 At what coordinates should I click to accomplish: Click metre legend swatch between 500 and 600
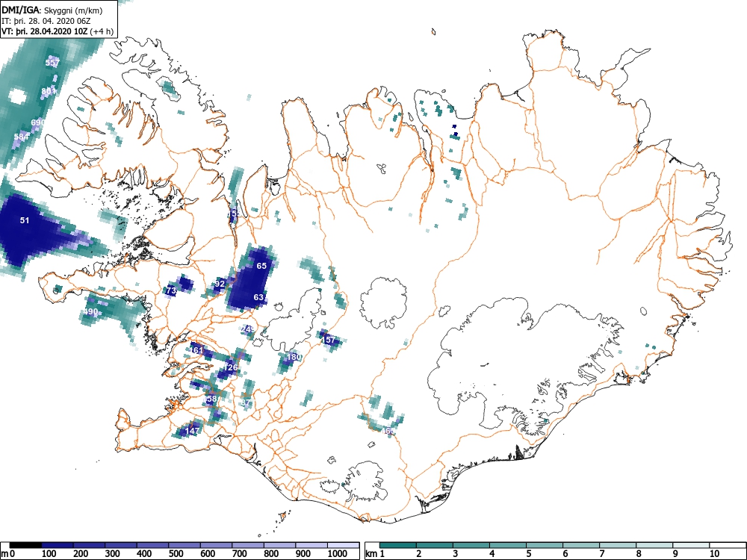[185, 545]
